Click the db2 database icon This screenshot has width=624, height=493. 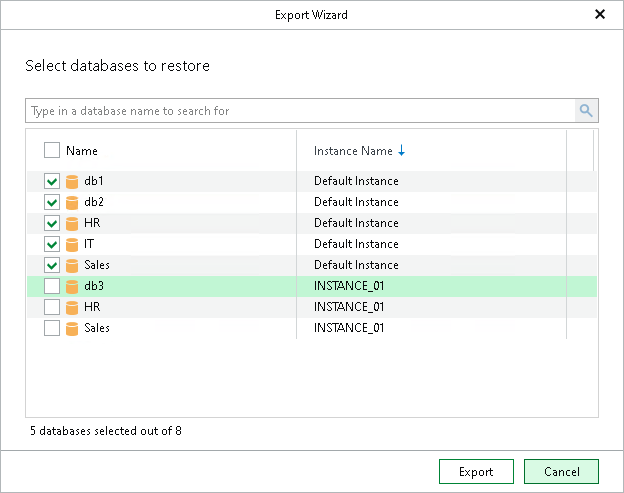coord(72,203)
